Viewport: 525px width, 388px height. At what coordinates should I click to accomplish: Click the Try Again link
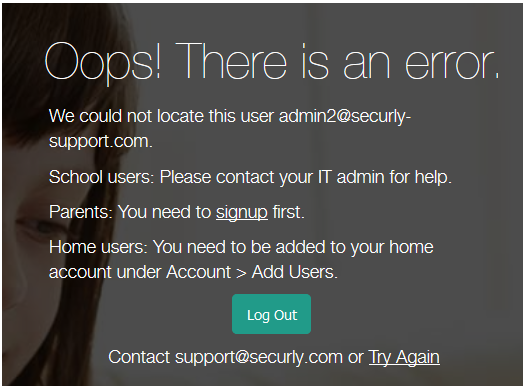click(404, 358)
